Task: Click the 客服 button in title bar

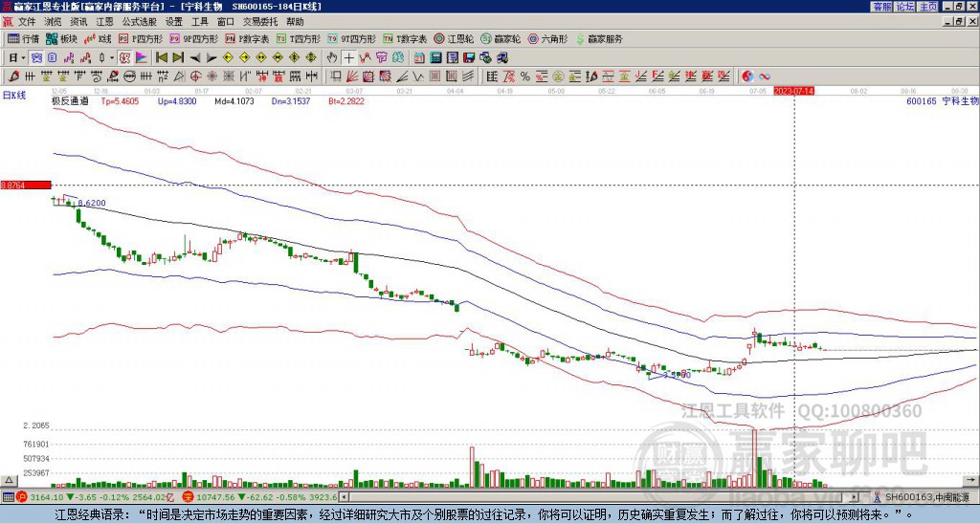Action: (882, 7)
